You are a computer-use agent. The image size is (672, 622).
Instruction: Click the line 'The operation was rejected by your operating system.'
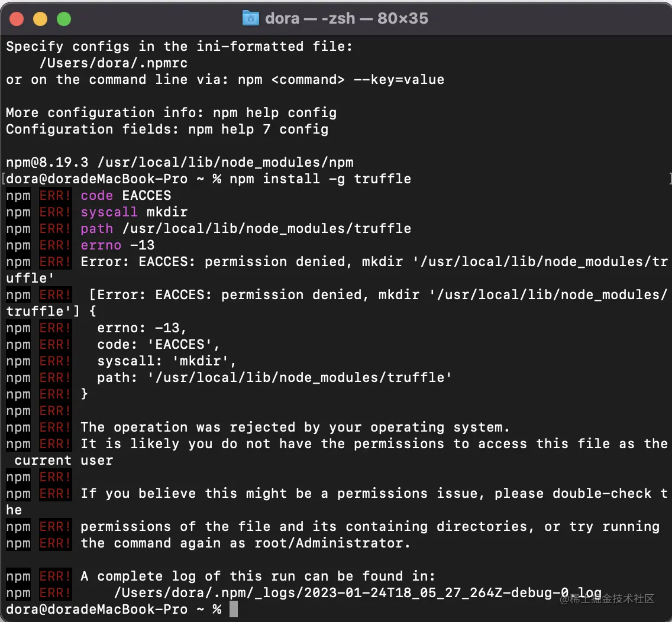tap(295, 427)
